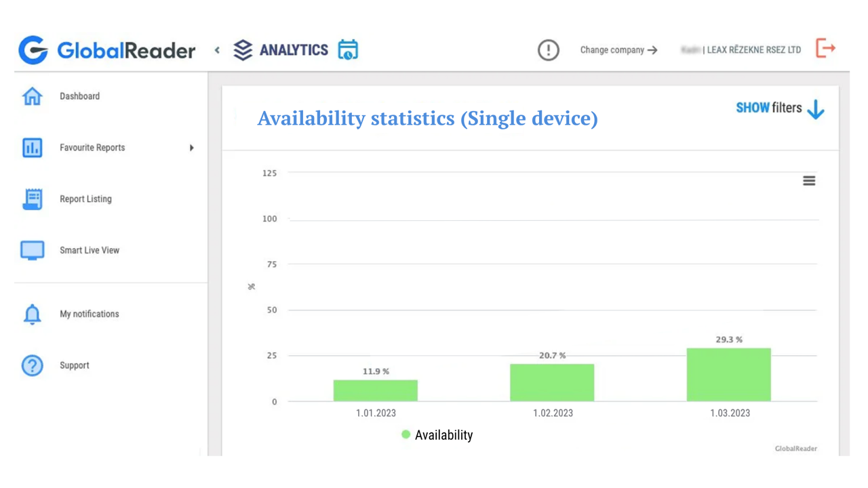
Task: Open the Analytics layers icon
Action: (243, 50)
